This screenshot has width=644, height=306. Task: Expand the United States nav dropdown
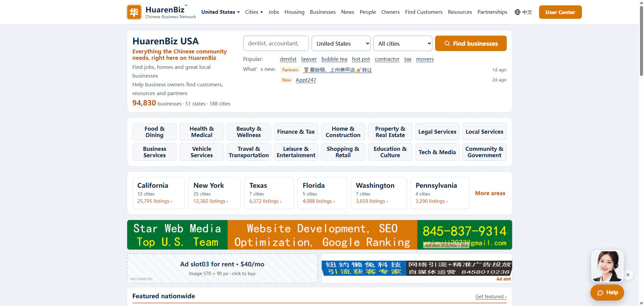220,12
